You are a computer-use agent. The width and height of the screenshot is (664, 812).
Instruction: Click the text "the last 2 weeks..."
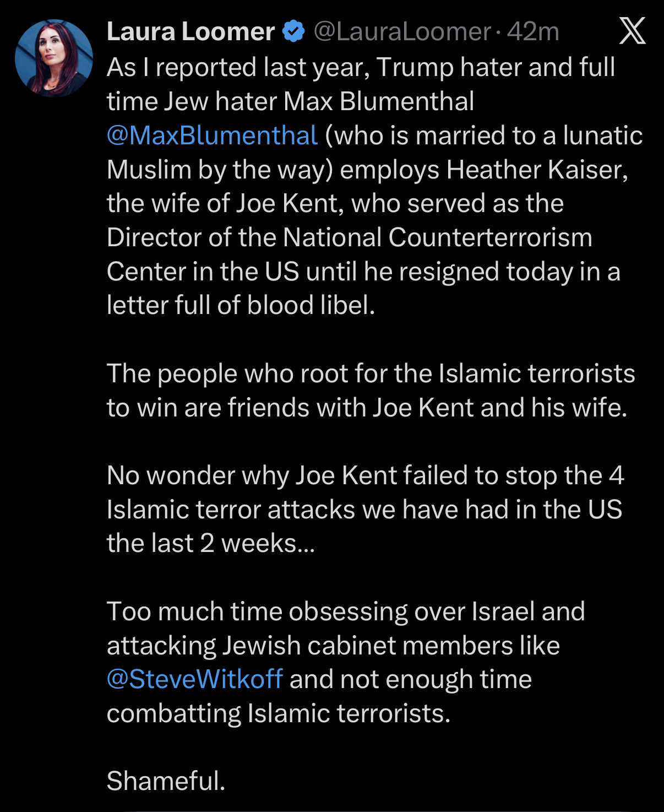211,543
